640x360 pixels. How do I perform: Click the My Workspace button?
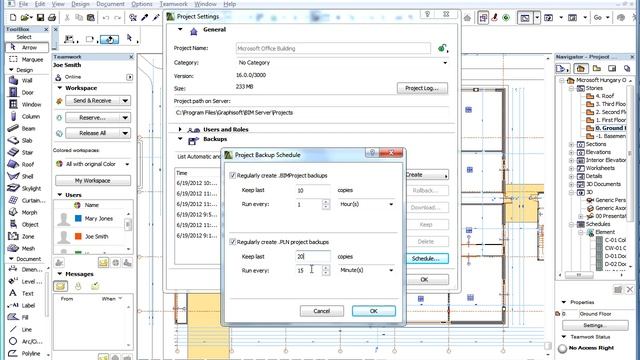point(93,180)
